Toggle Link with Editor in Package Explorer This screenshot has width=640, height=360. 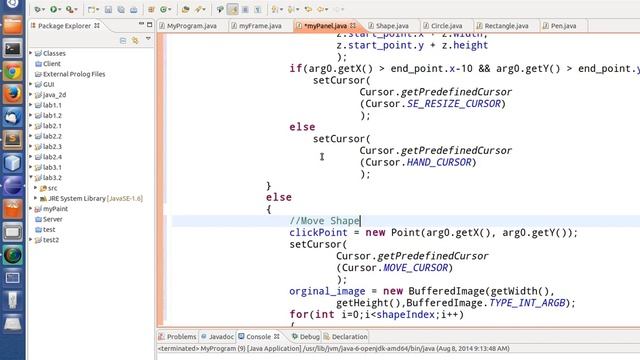point(135,40)
